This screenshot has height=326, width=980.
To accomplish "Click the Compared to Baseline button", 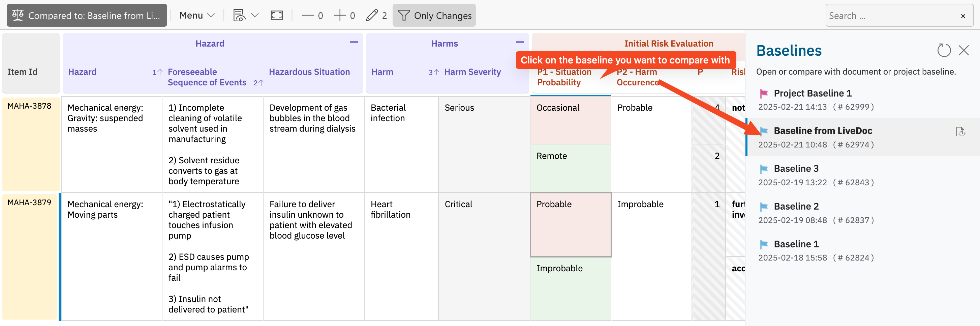I will (87, 15).
